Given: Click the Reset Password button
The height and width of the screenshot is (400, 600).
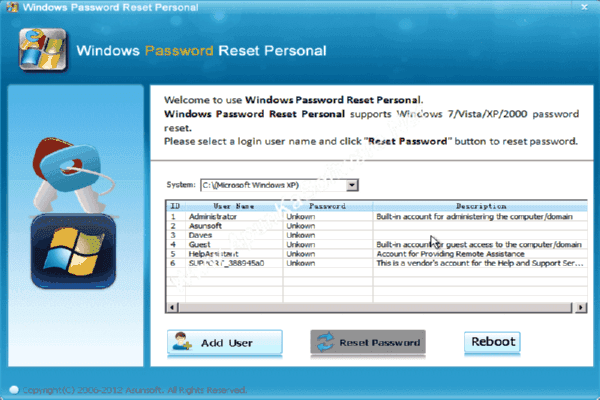Looking at the screenshot, I should coord(368,342).
